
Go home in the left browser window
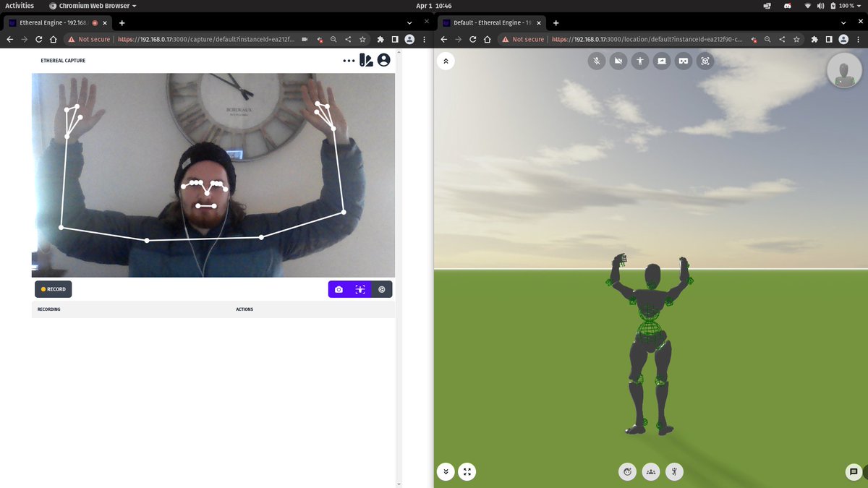tap(54, 39)
